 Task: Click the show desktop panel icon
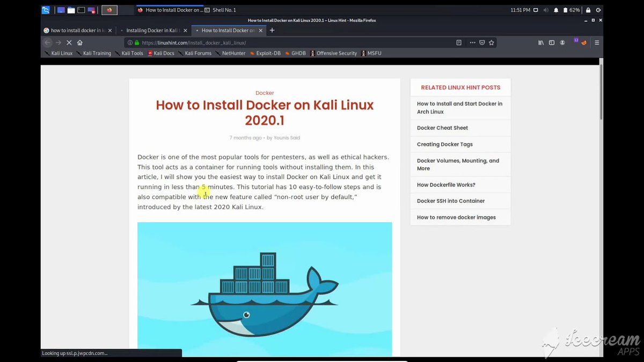click(61, 10)
